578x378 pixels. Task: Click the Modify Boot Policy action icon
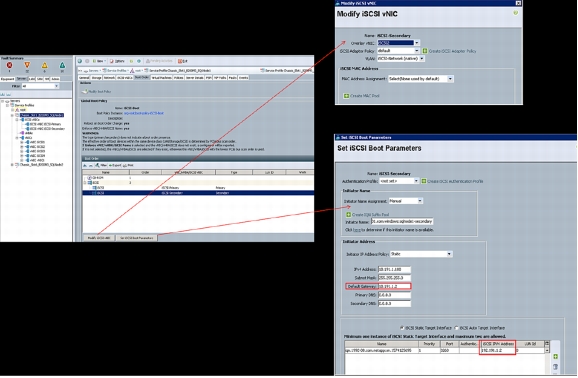click(84, 91)
